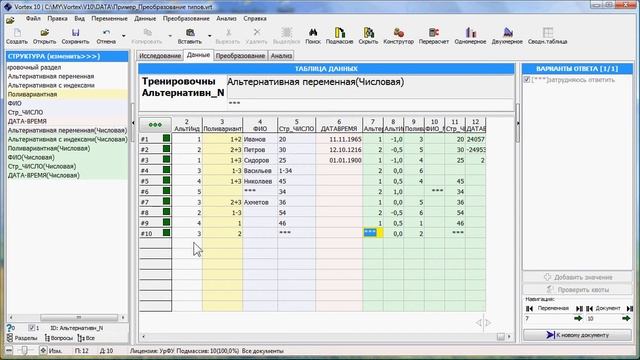
Task: Show Разделы in structure panel
Action: (x=22, y=338)
